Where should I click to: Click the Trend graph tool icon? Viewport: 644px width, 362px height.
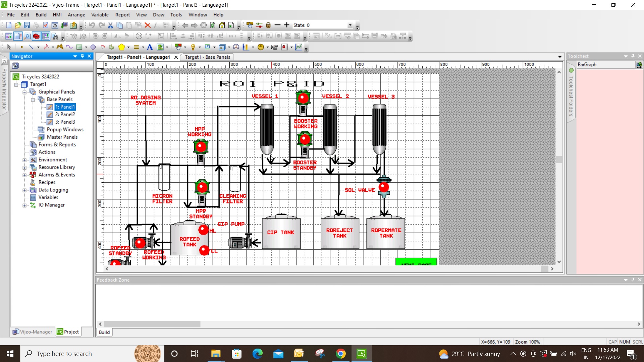298,47
